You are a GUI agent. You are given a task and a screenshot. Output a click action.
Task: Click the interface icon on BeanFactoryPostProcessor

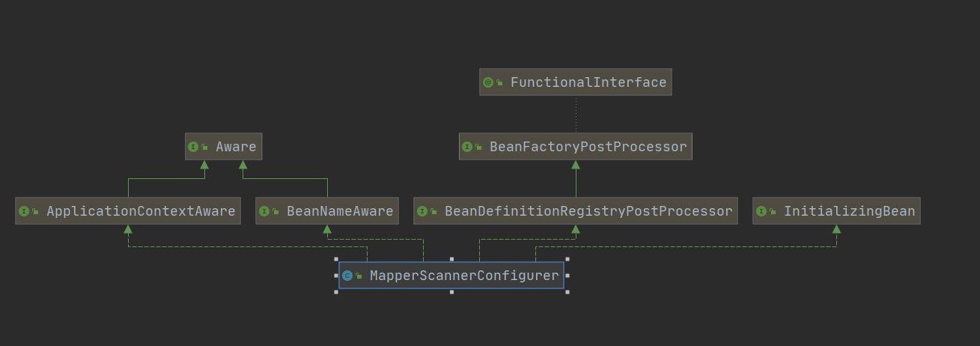pyautogui.click(x=468, y=147)
